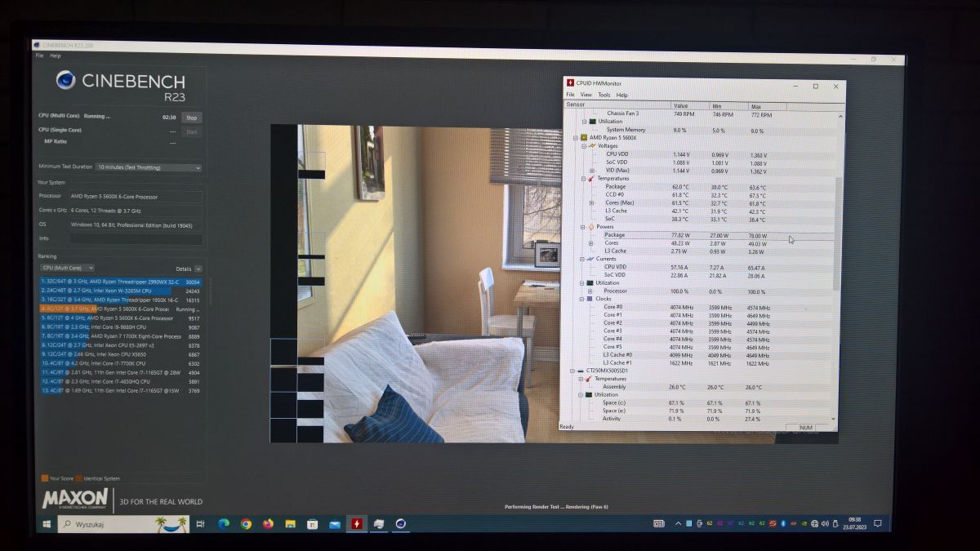Select the Ryzen 7 1700X ranking entry

121,336
